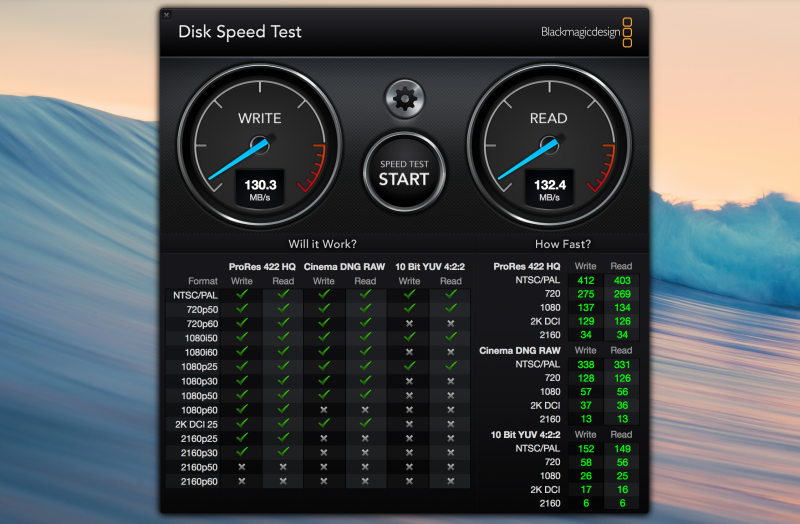Click the 2160p25 format row label
Viewport: 800px width, 524px height.
[x=199, y=439]
